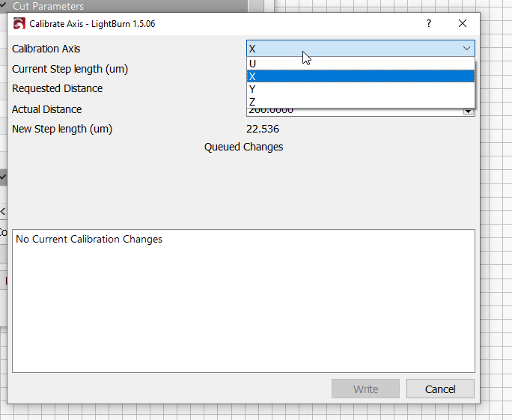
Task: Click the Calibration Axis label
Action: pos(46,49)
